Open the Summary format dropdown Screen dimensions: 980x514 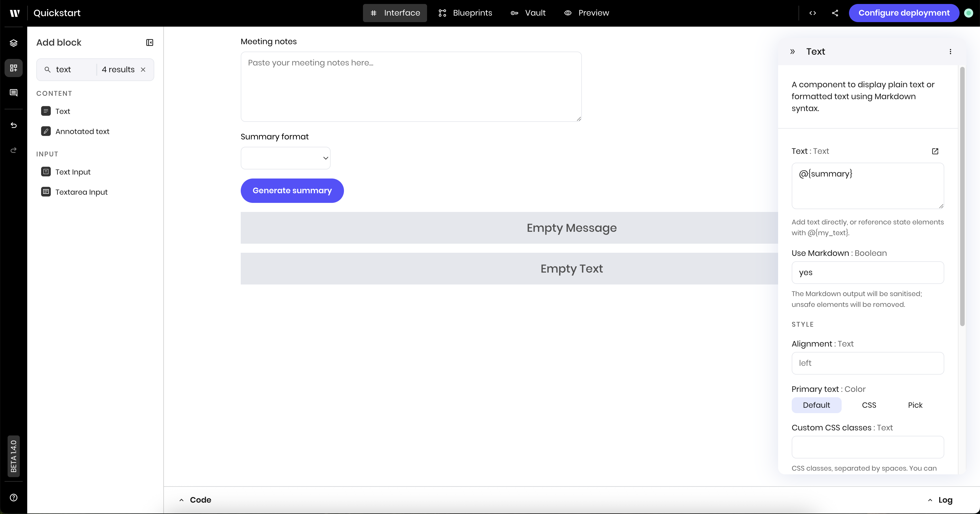pyautogui.click(x=285, y=158)
